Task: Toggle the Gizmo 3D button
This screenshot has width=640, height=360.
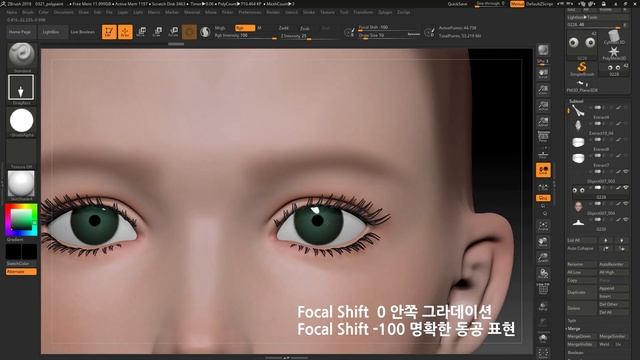Action: click(x=189, y=32)
